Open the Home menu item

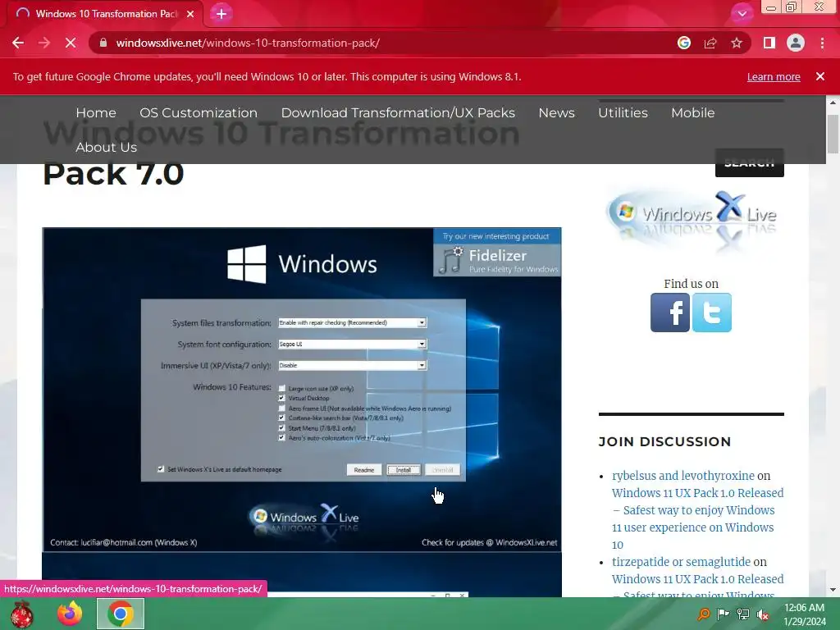(96, 112)
